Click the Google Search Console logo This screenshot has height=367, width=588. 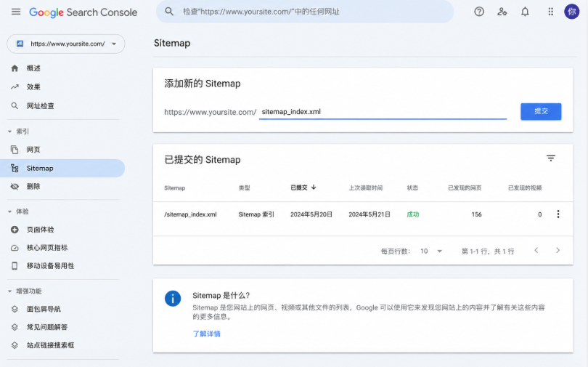pyautogui.click(x=83, y=12)
